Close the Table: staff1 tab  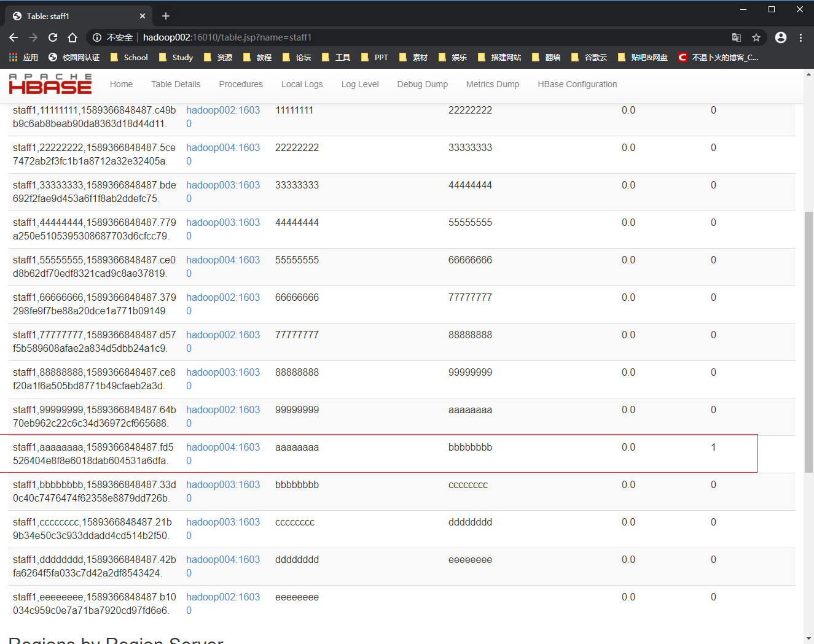pyautogui.click(x=143, y=16)
